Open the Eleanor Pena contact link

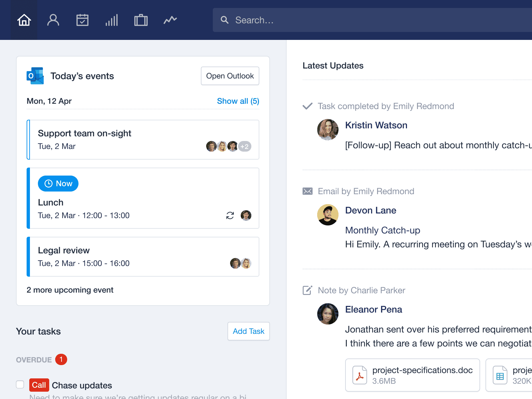pyautogui.click(x=374, y=309)
